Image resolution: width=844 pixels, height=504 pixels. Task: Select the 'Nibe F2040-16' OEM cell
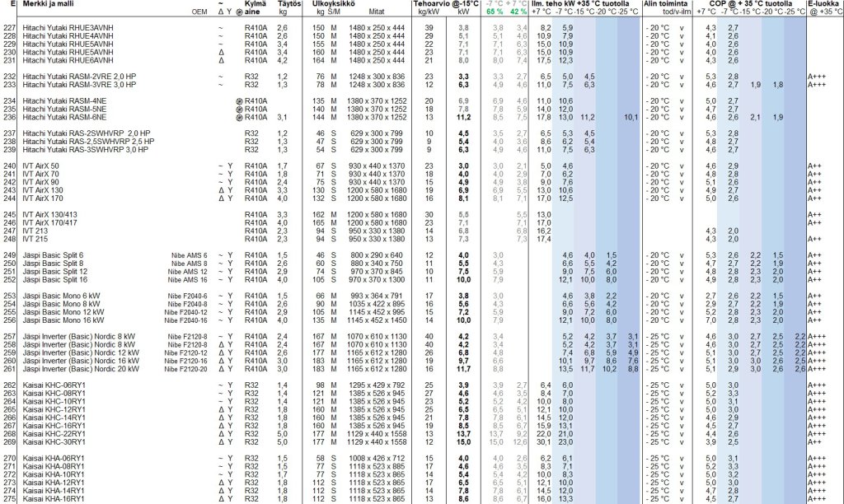[185, 320]
